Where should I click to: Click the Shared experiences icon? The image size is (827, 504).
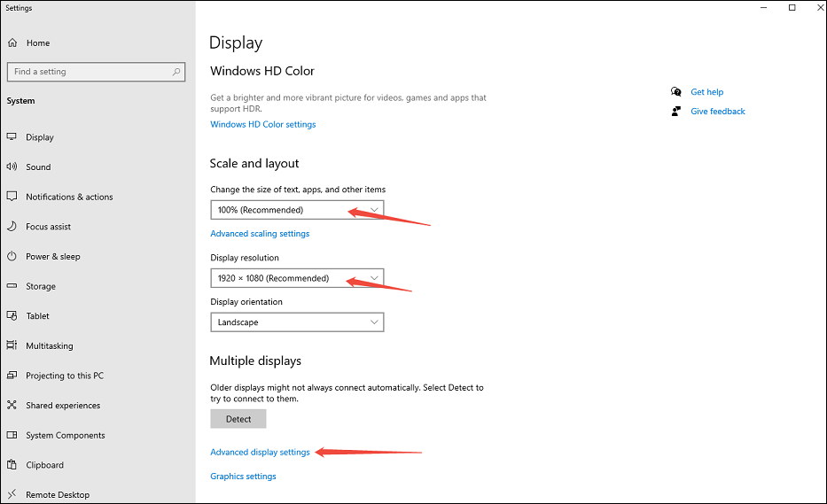[x=12, y=405]
